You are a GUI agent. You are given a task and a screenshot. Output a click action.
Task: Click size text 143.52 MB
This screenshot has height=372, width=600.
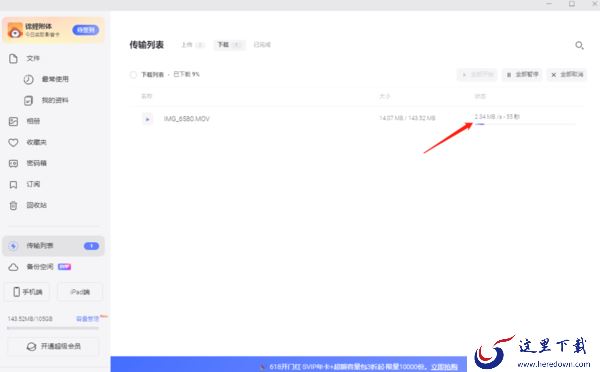[x=421, y=118]
